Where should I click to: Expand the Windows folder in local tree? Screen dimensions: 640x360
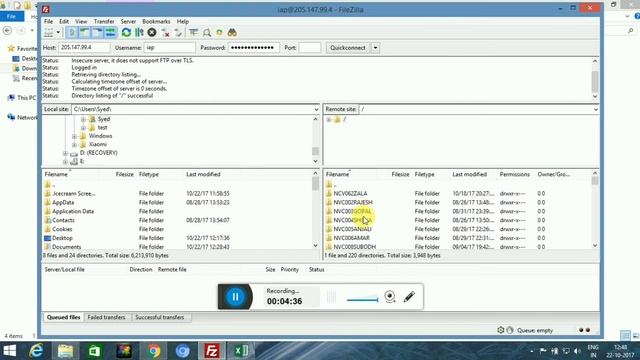point(74,136)
